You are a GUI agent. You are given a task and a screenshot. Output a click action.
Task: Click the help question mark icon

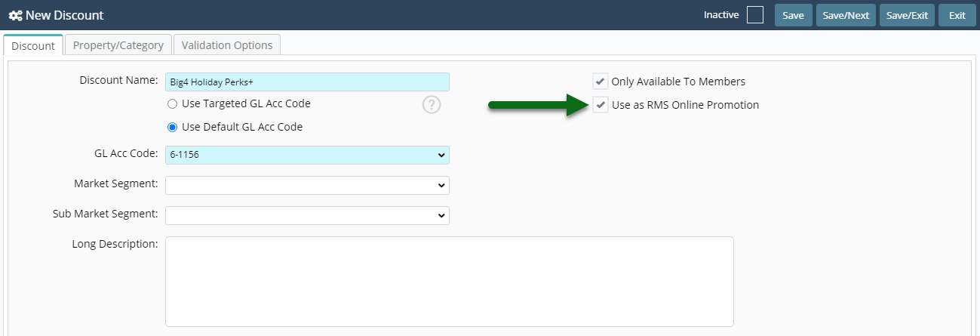point(432,105)
